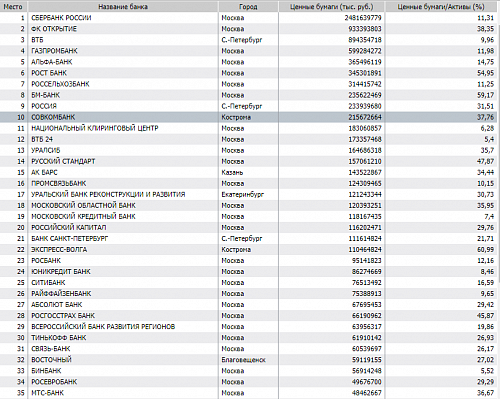
Task: Sort by the Место column header
Action: pos(14,6)
